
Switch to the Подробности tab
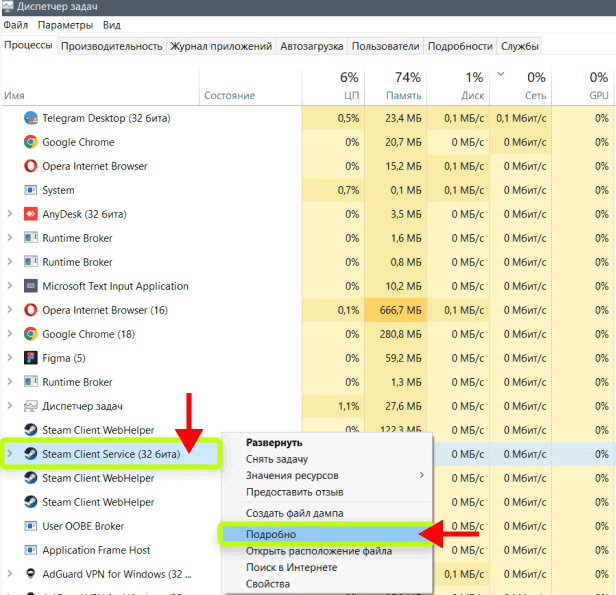pos(460,46)
